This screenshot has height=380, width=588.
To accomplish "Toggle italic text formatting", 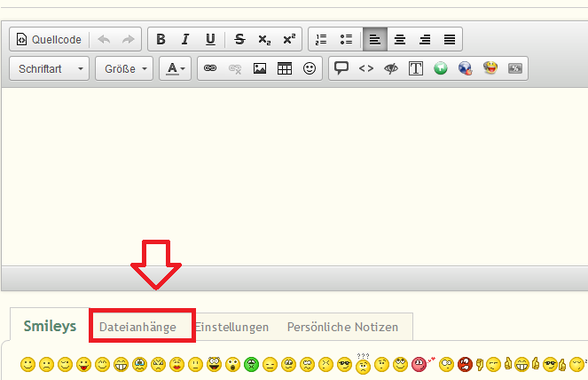I will pos(185,39).
